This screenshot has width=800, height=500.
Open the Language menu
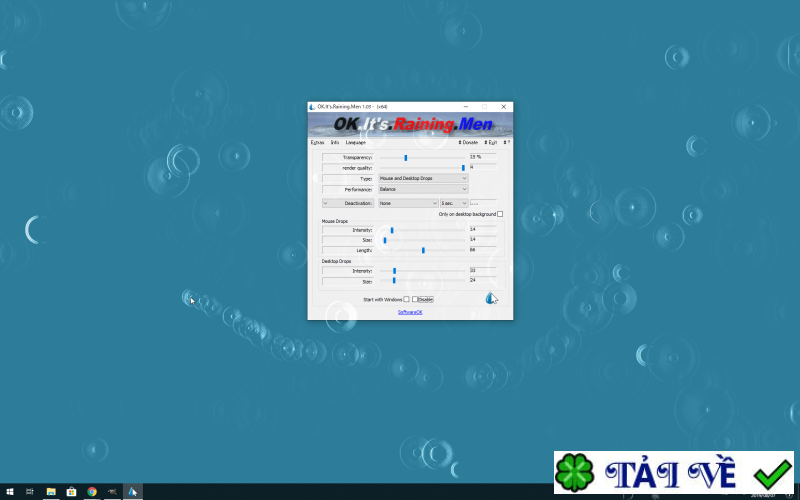[356, 142]
